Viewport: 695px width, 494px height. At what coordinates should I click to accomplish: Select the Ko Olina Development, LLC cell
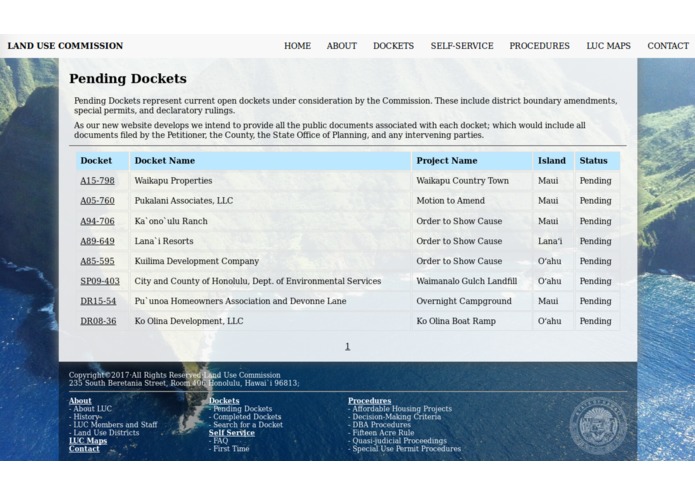270,321
